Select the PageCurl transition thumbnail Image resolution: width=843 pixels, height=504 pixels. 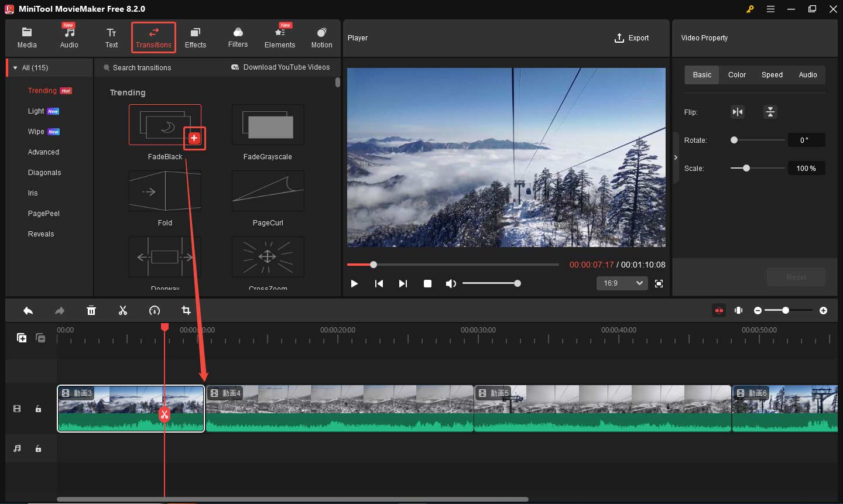point(268,191)
